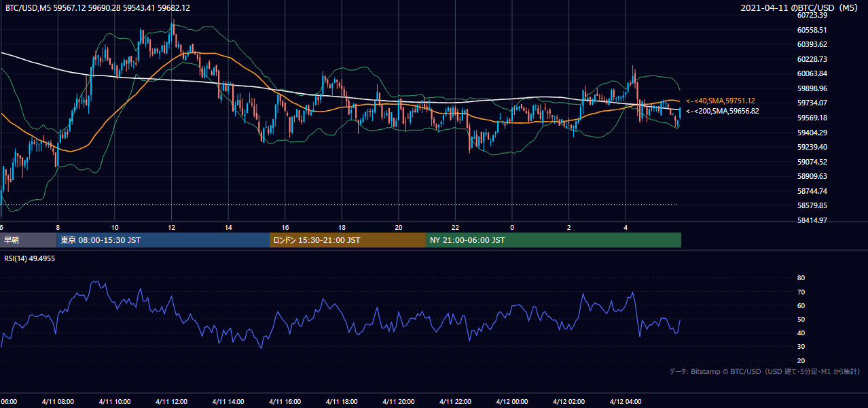Screen dimensions: 868x408
Task: Click price axis label 60228.73
Action: tap(812, 59)
